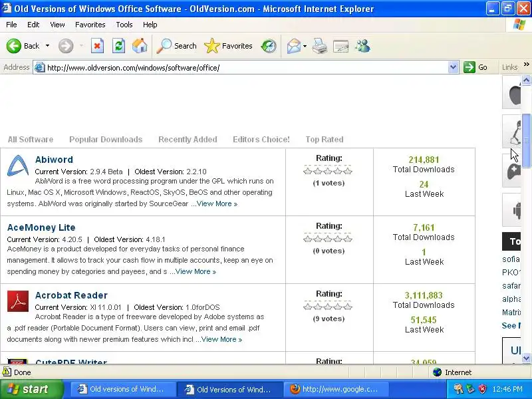This screenshot has height=399, width=532.
Task: Switch to the Editors Choice! tab
Action: click(x=261, y=140)
